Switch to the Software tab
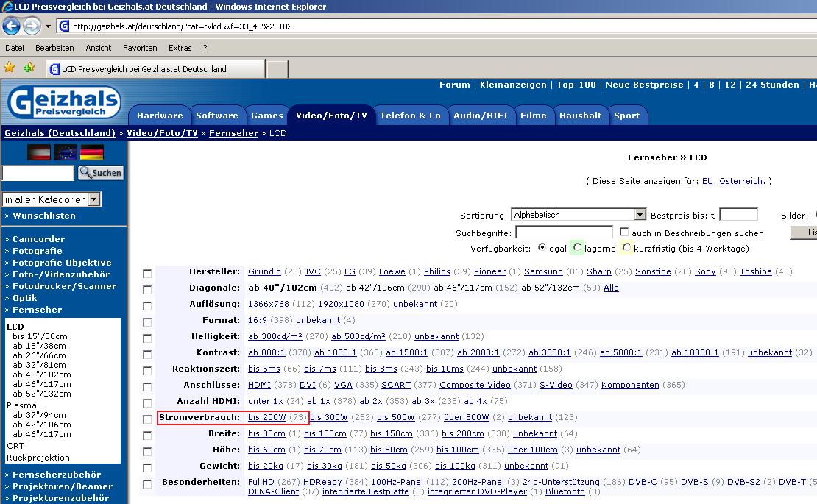817x504 pixels. coord(216,116)
